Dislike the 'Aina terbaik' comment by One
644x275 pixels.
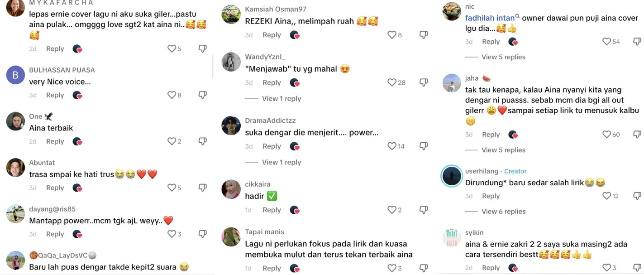[x=203, y=141]
